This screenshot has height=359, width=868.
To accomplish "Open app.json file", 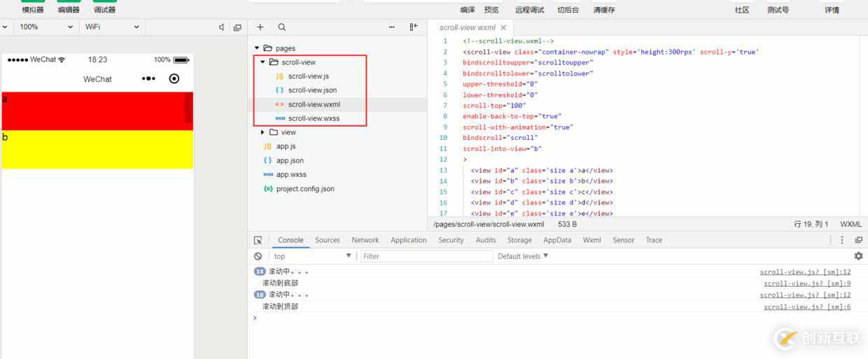I will click(x=290, y=160).
